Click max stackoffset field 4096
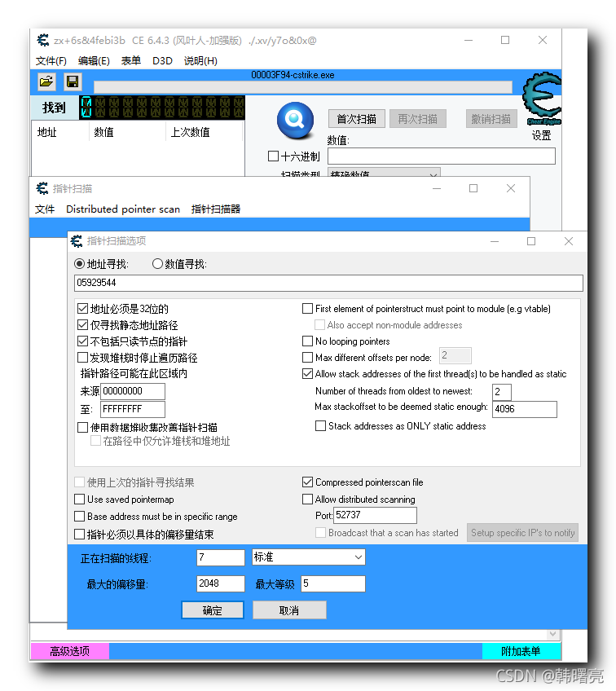The image size is (616, 691). (x=525, y=409)
